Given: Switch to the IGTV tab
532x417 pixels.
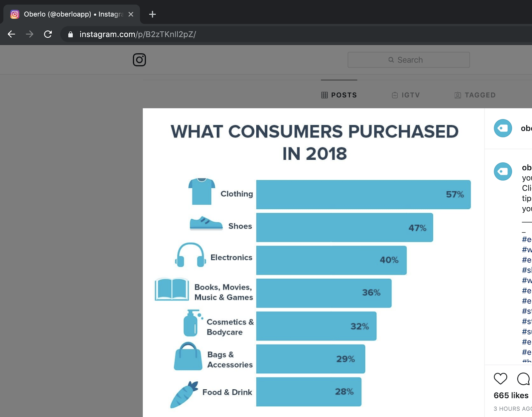Looking at the screenshot, I should coord(406,95).
